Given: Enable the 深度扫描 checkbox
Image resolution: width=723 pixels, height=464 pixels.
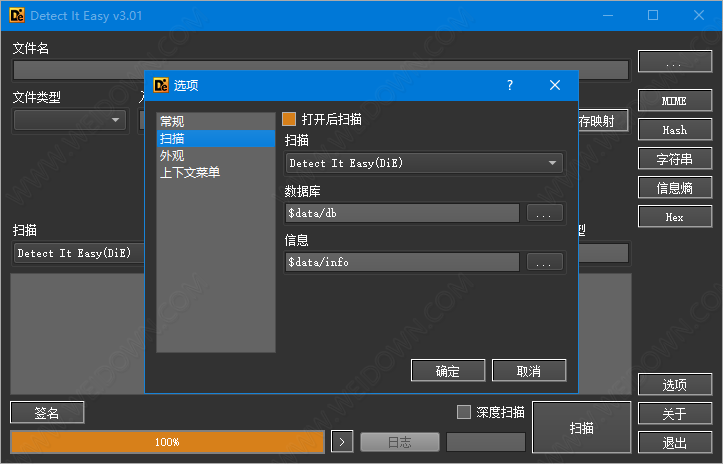Looking at the screenshot, I should click(463, 412).
